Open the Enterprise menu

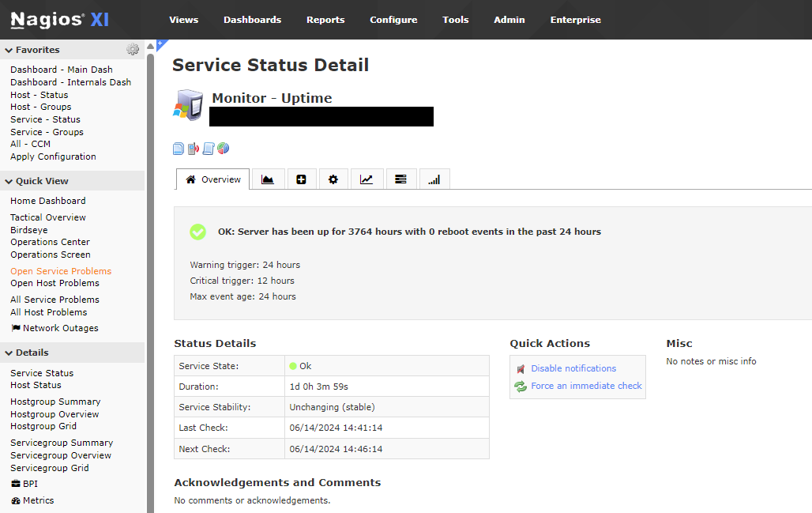pyautogui.click(x=575, y=20)
